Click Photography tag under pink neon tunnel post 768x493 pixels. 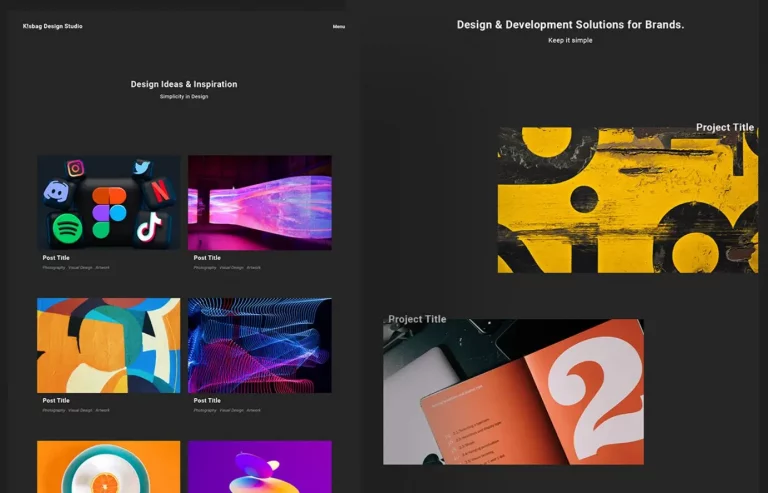[x=205, y=268]
